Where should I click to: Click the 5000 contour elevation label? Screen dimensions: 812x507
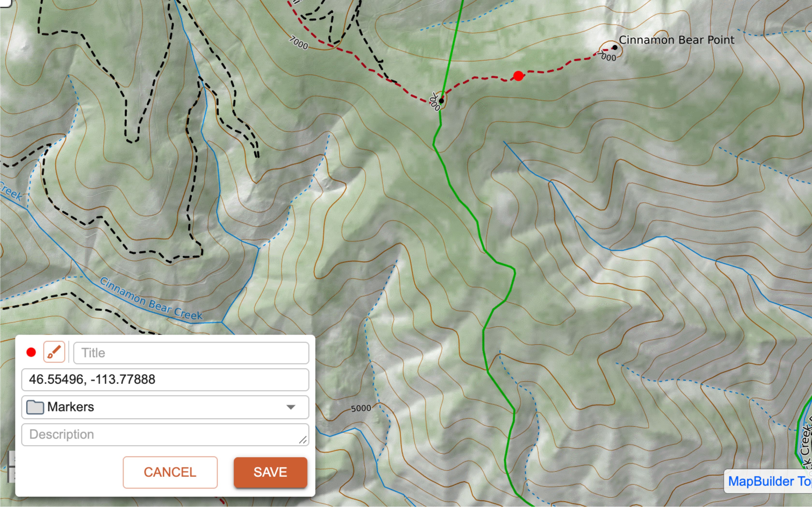pos(361,408)
